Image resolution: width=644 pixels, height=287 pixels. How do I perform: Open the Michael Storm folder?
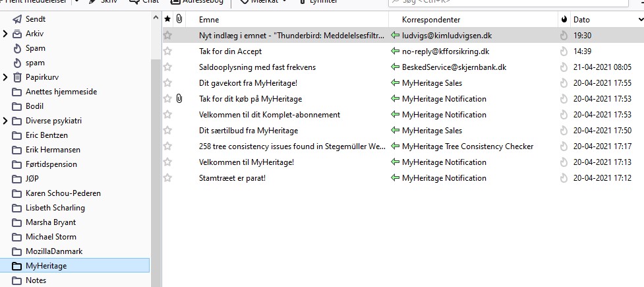(51, 237)
